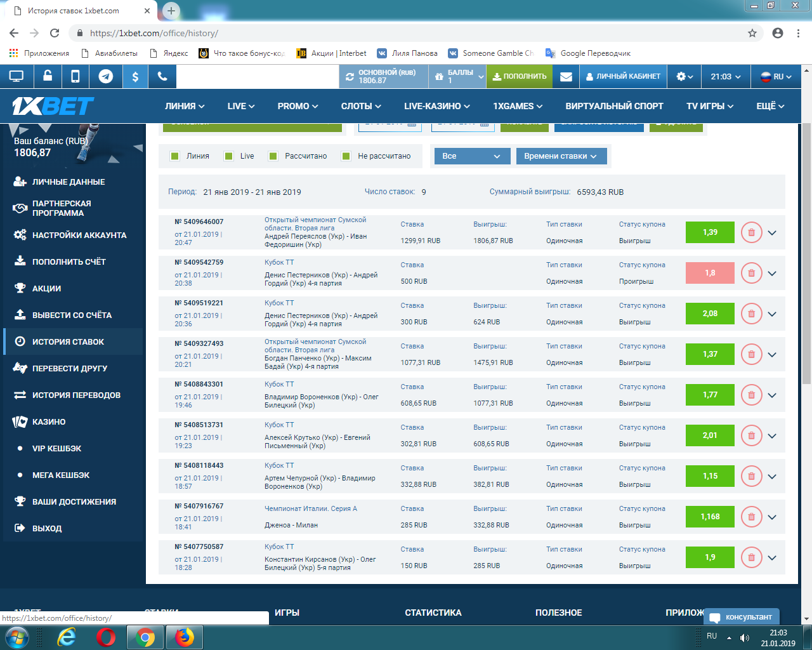Viewport: 812px width, 650px height.
Task: Open the Все dropdown filter
Action: tap(471, 156)
